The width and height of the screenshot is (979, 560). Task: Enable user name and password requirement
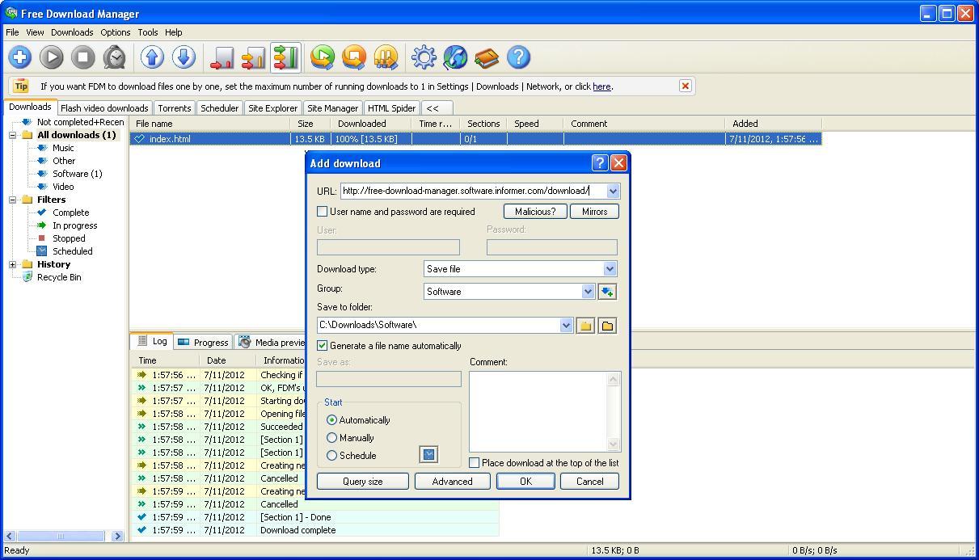[x=322, y=211]
